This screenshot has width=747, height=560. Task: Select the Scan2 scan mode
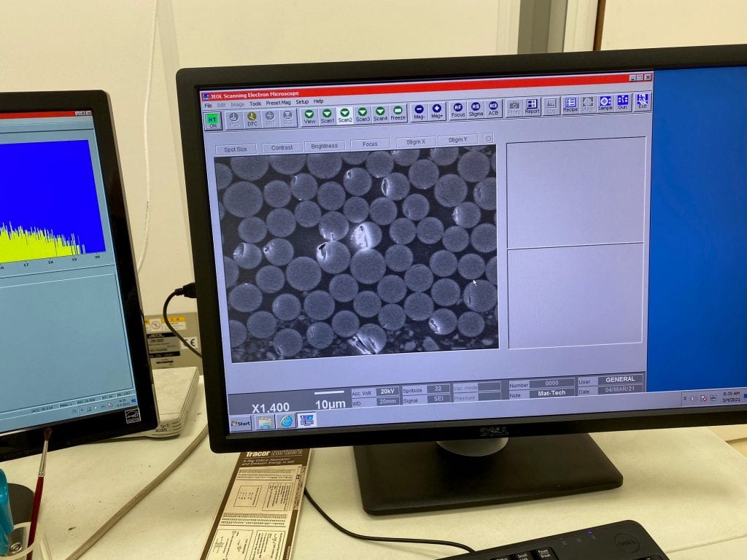pyautogui.click(x=345, y=115)
